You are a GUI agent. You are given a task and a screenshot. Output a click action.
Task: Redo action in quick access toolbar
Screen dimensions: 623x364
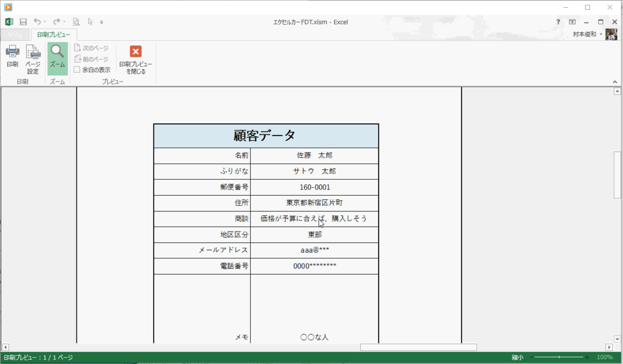pos(57,21)
